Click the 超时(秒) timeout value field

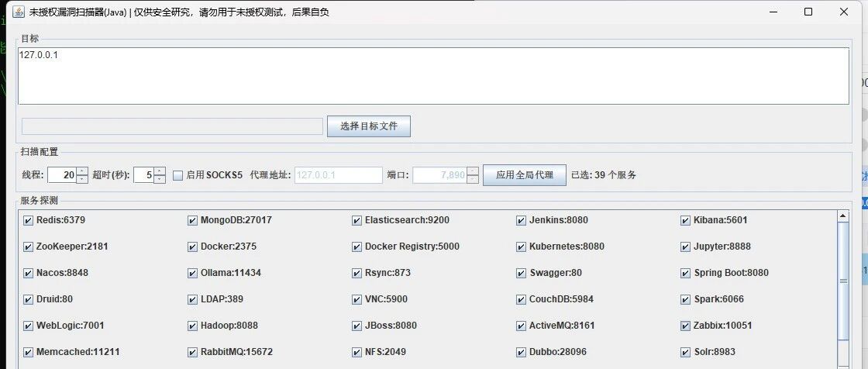pos(144,175)
